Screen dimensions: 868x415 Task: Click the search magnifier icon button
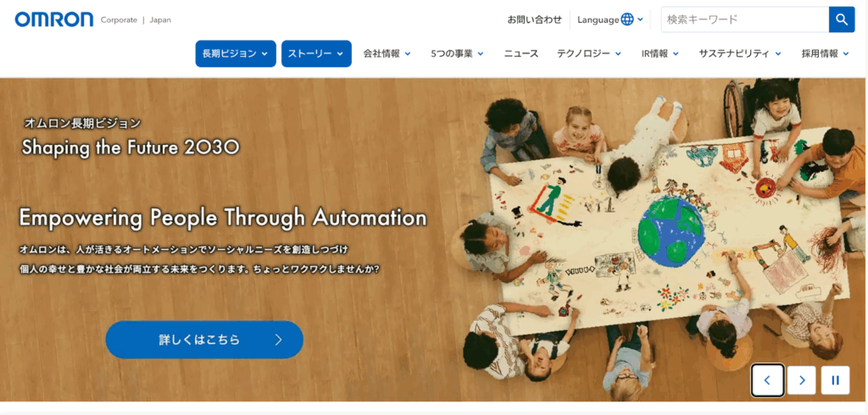[842, 20]
